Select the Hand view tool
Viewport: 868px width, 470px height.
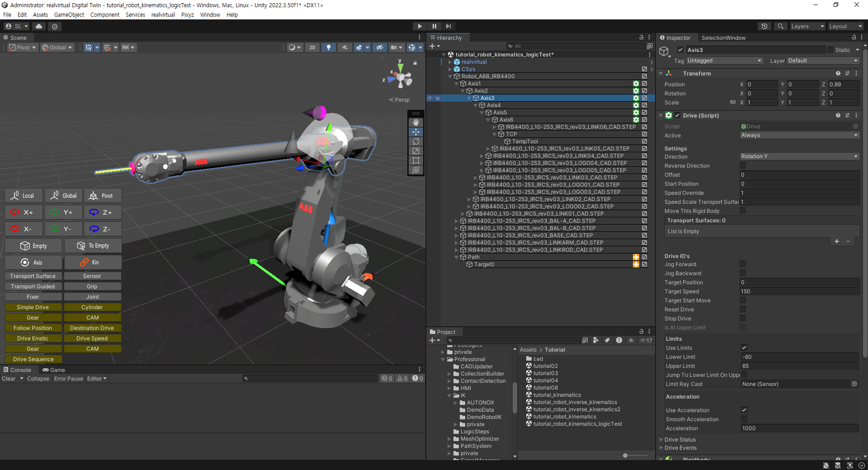416,122
